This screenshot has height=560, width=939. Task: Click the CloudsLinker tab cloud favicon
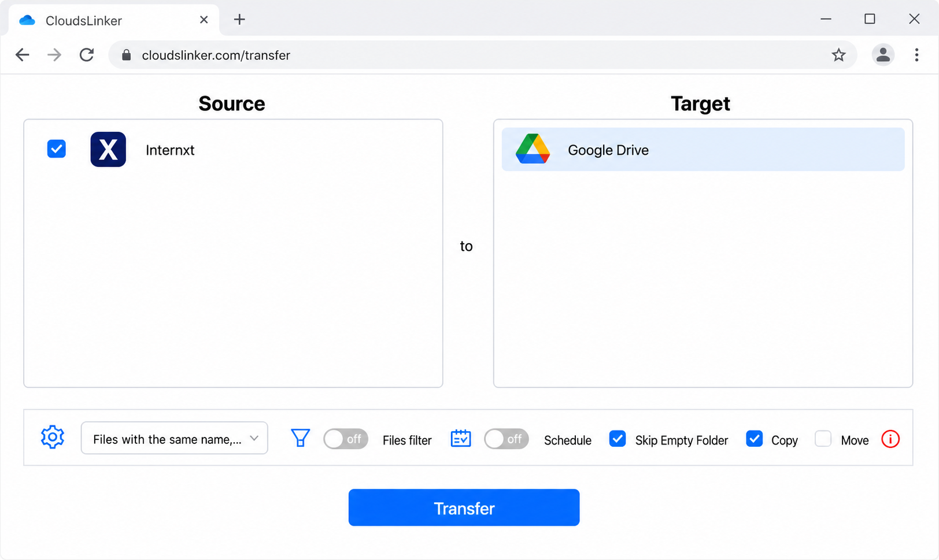point(27,20)
